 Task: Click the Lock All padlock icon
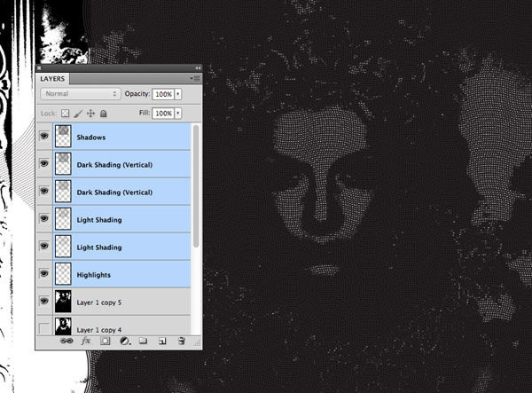[103, 114]
